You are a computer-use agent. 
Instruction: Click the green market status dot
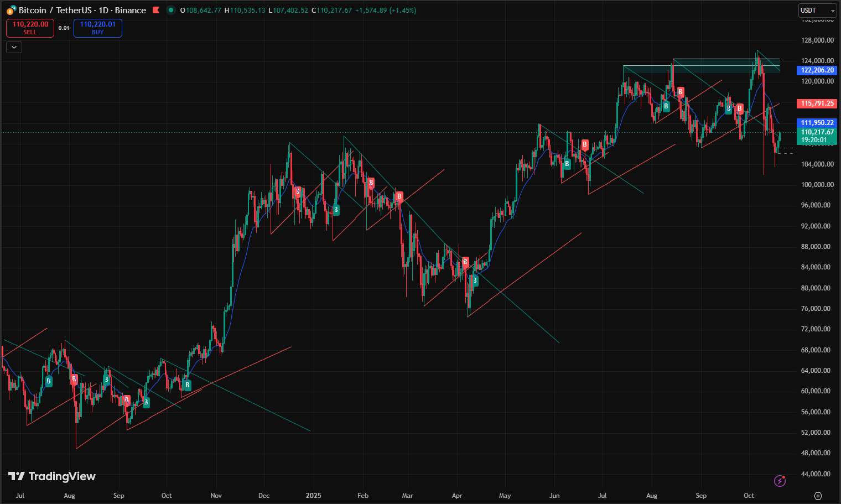pyautogui.click(x=170, y=10)
